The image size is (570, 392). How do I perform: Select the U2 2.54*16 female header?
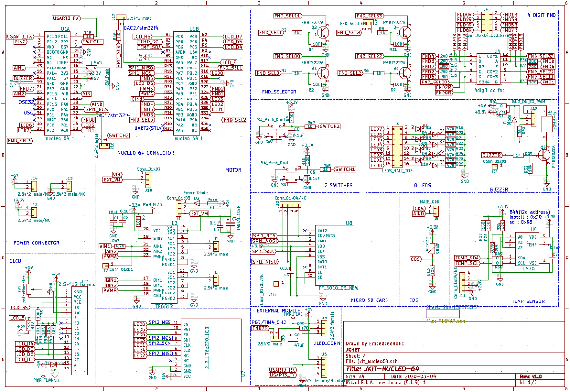pyautogui.click(x=79, y=332)
